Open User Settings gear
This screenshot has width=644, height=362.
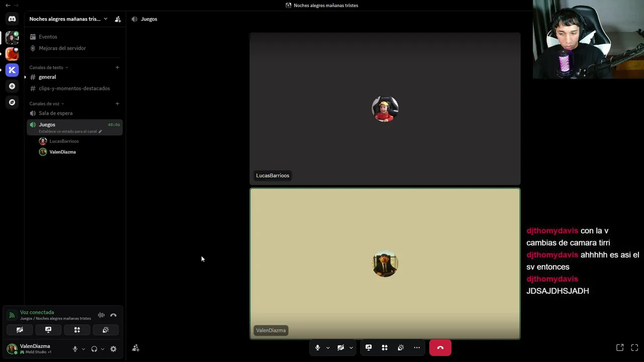113,349
